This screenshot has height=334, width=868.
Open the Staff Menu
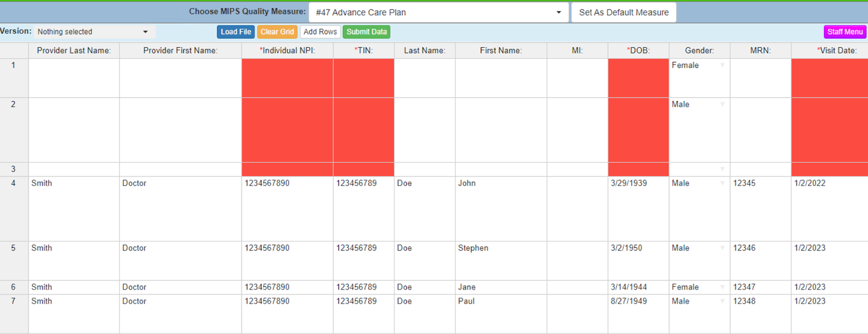coord(844,32)
